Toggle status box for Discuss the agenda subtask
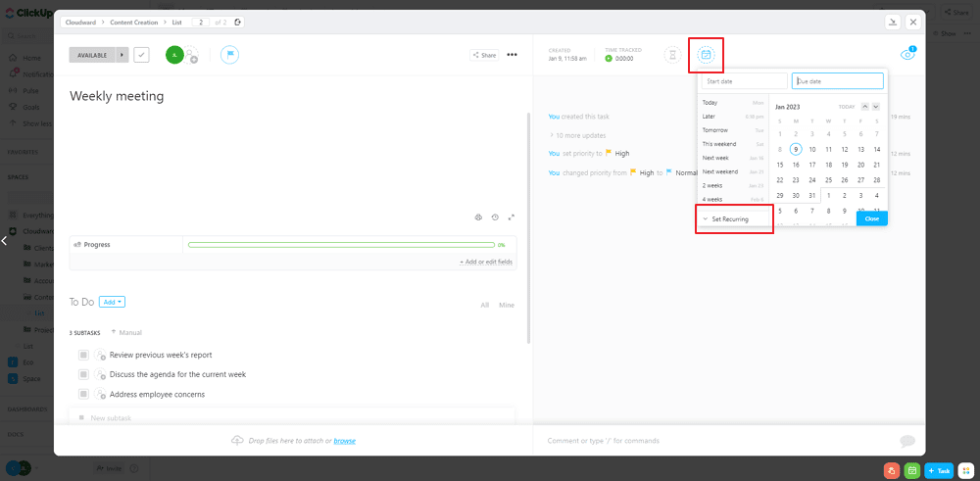 [x=83, y=374]
